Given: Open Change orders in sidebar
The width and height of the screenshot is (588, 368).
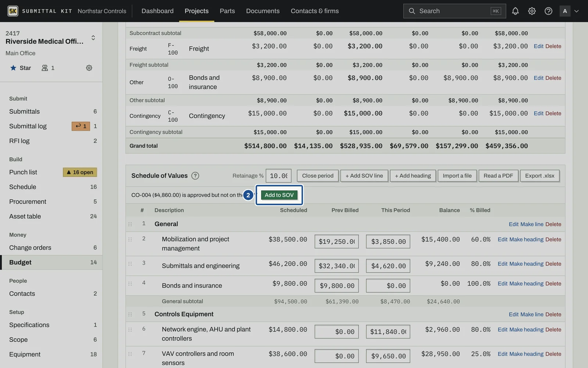Looking at the screenshot, I should tap(51, 248).
